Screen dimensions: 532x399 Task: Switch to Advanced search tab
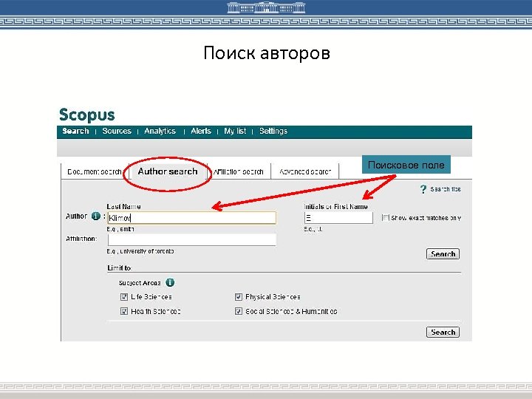click(x=305, y=171)
